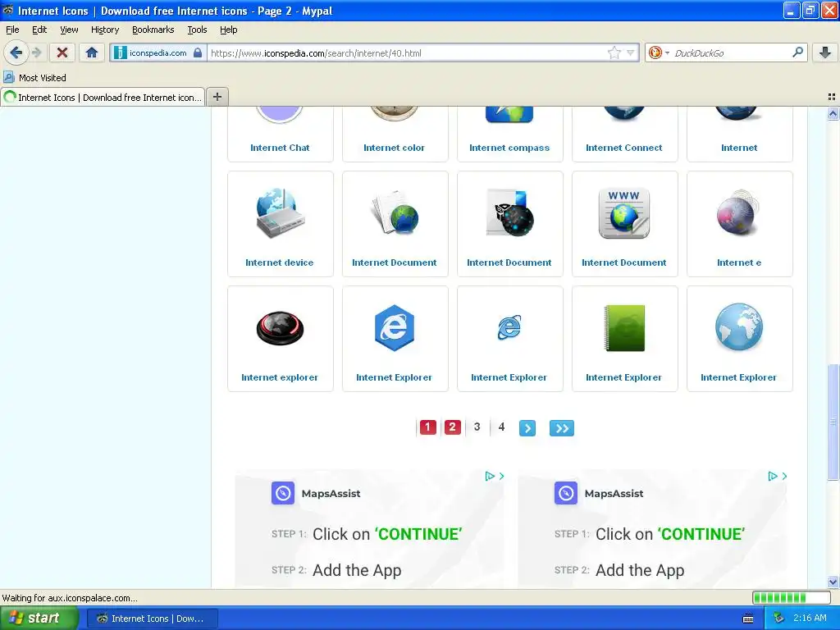Open the File menu
The image size is (840, 630).
[x=12, y=30]
